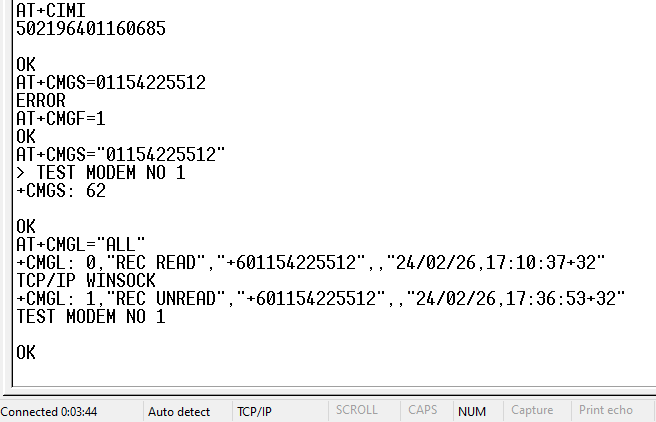Click the Auto detect status pane

click(x=179, y=411)
